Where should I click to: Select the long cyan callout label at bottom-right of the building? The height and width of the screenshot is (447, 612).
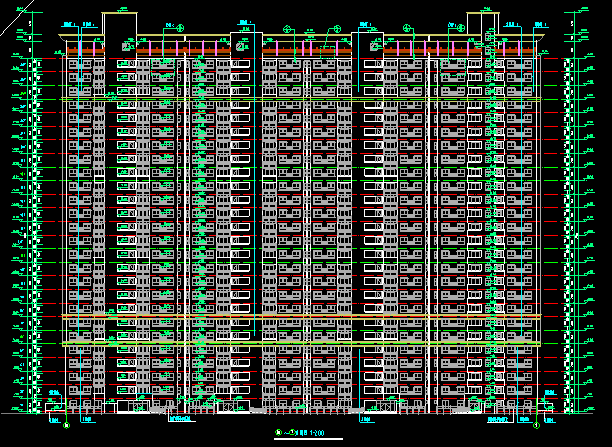pyautogui.click(x=500, y=420)
